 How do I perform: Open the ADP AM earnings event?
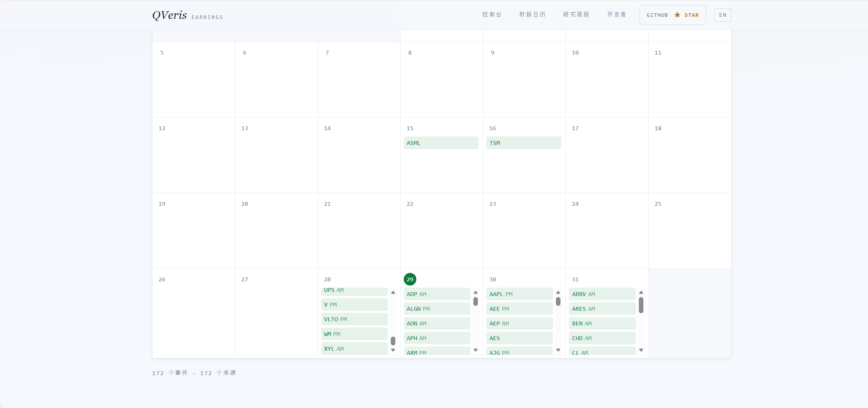click(437, 294)
